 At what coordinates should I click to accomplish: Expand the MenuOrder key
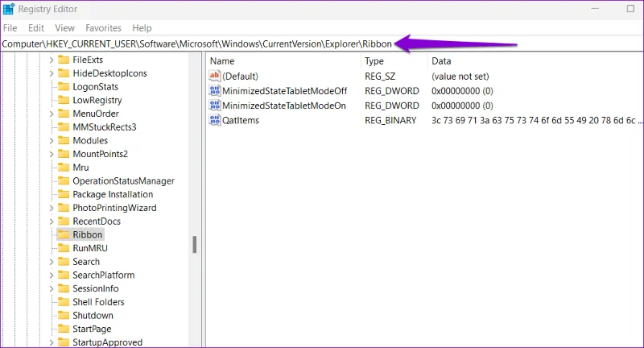(52, 114)
